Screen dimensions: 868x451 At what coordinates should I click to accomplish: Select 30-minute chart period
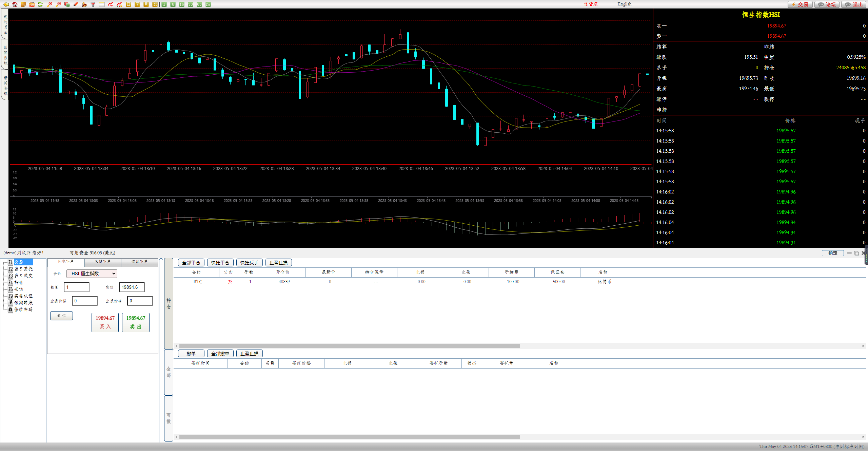coord(191,4)
